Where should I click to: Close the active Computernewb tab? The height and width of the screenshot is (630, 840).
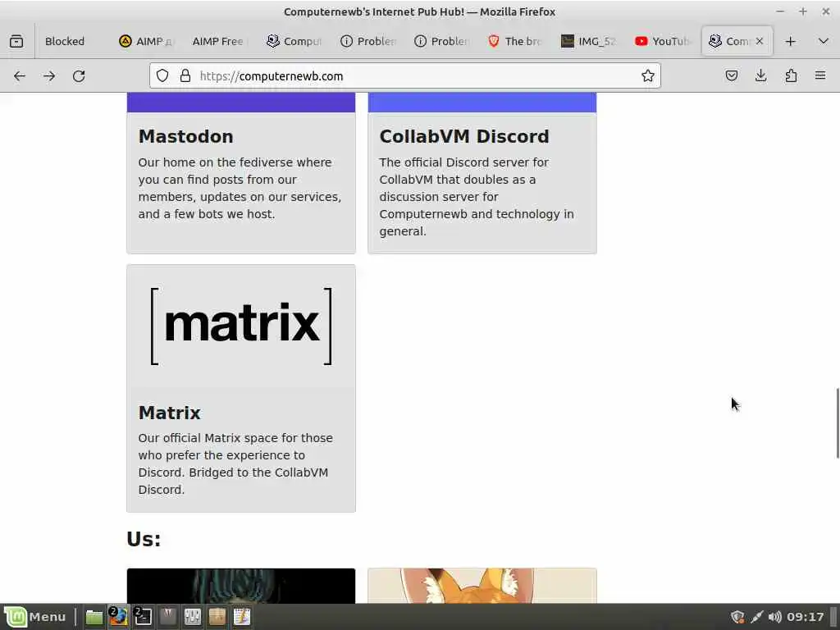(760, 41)
